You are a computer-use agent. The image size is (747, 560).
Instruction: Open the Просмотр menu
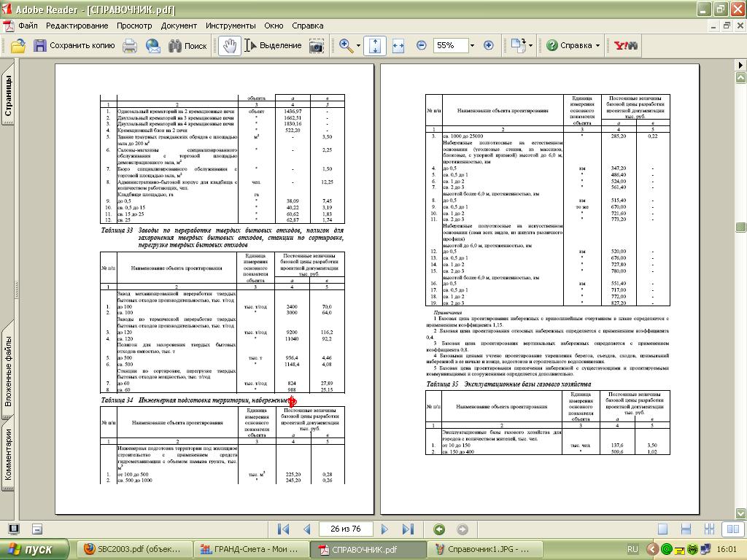134,26
